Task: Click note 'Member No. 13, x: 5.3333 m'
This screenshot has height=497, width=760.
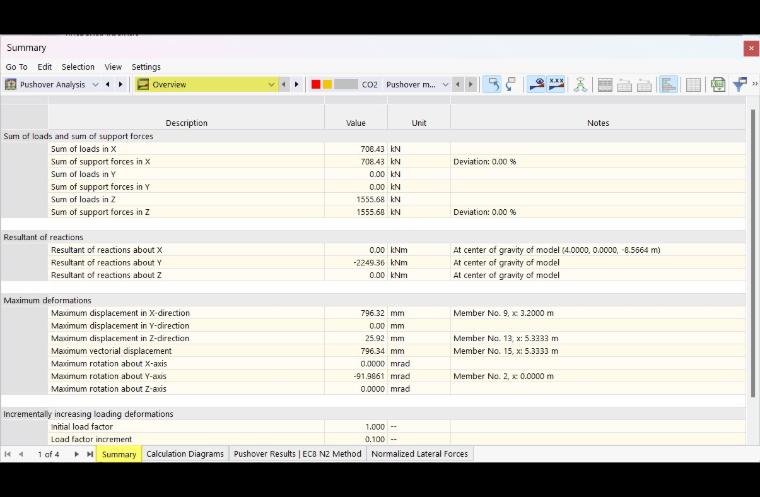Action: tap(506, 338)
